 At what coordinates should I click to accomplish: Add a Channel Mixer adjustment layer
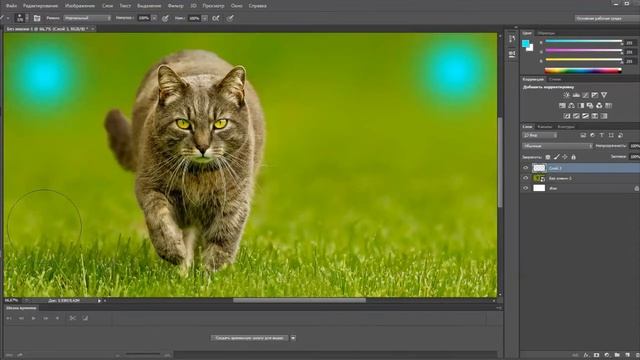(x=599, y=106)
